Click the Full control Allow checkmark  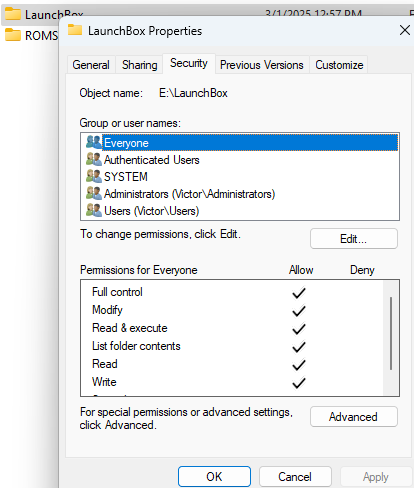tap(299, 293)
